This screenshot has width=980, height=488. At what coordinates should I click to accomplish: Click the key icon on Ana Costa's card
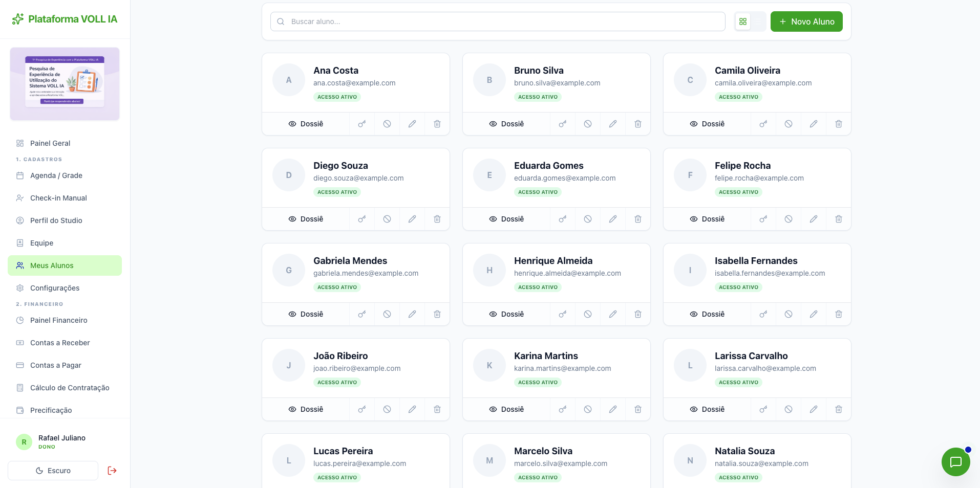pyautogui.click(x=362, y=124)
